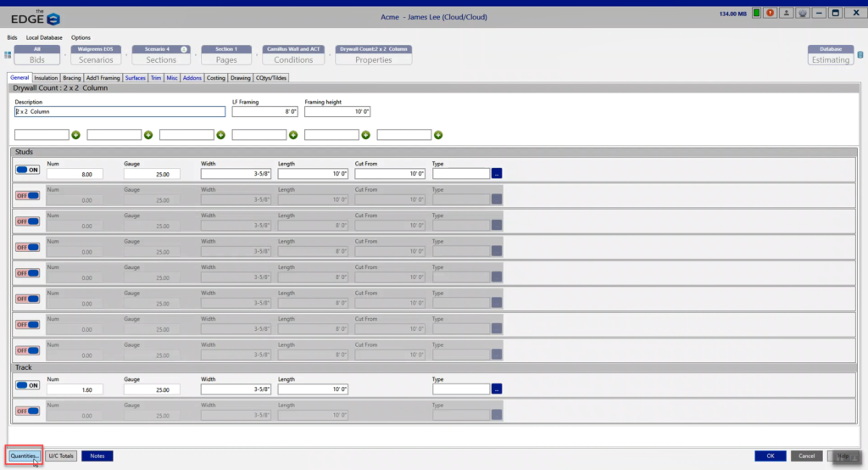Click the info badge on Scenario 4
The width and height of the screenshot is (868, 470).
[184, 49]
